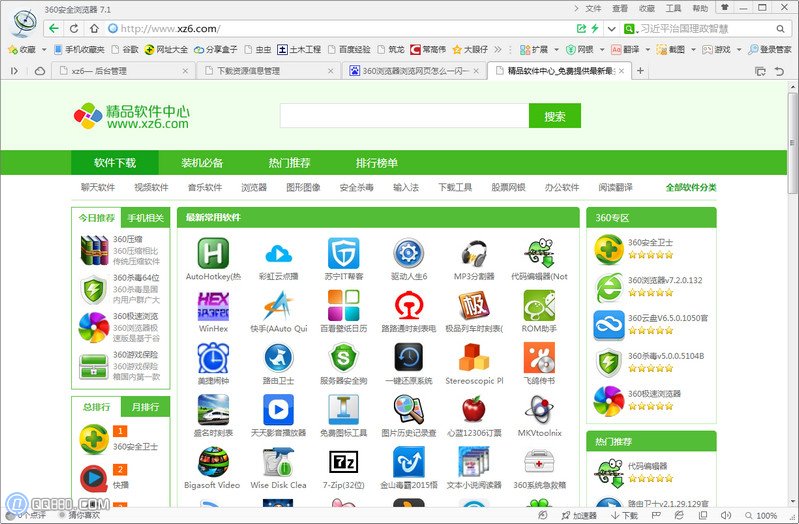Expand the 游戏 dropdown arrow
This screenshot has height=524, width=799.
pyautogui.click(x=739, y=49)
